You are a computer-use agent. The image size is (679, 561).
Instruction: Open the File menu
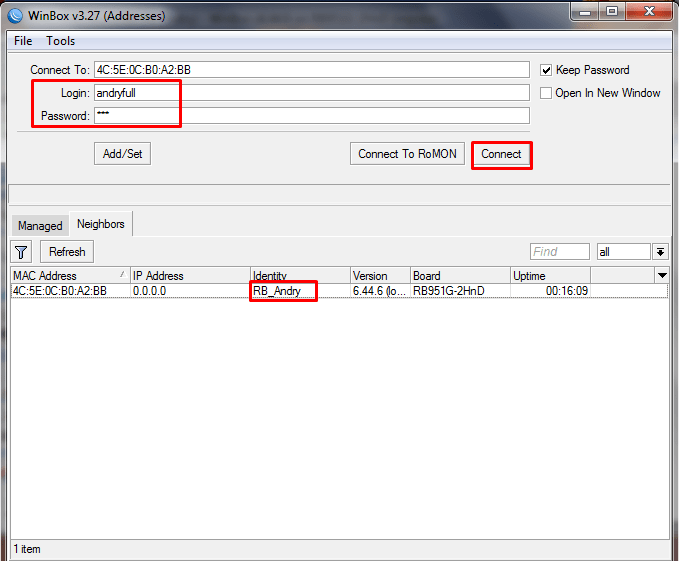point(23,41)
